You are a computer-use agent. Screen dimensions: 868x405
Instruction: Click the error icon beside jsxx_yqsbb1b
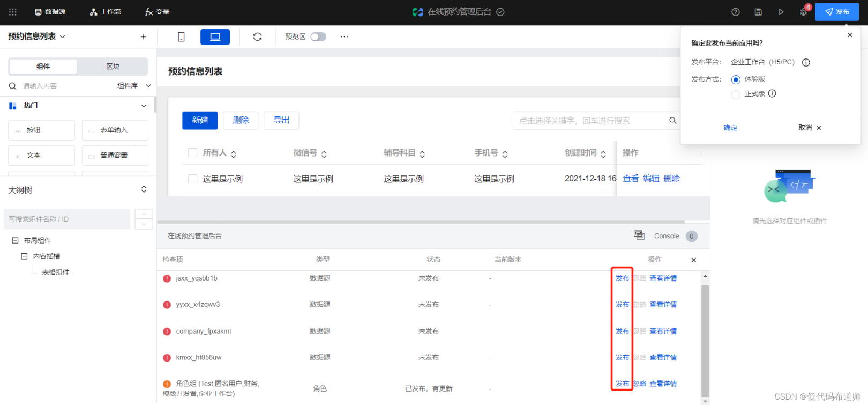167,278
